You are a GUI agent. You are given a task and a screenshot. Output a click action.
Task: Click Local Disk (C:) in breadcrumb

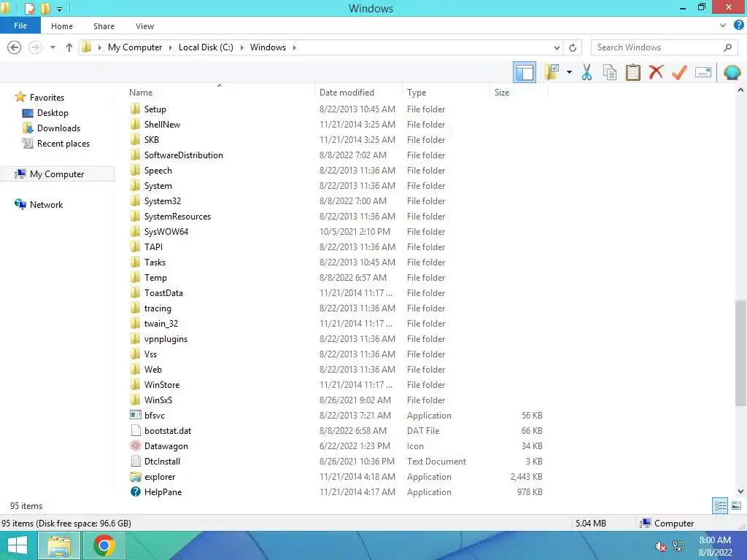coord(206,47)
